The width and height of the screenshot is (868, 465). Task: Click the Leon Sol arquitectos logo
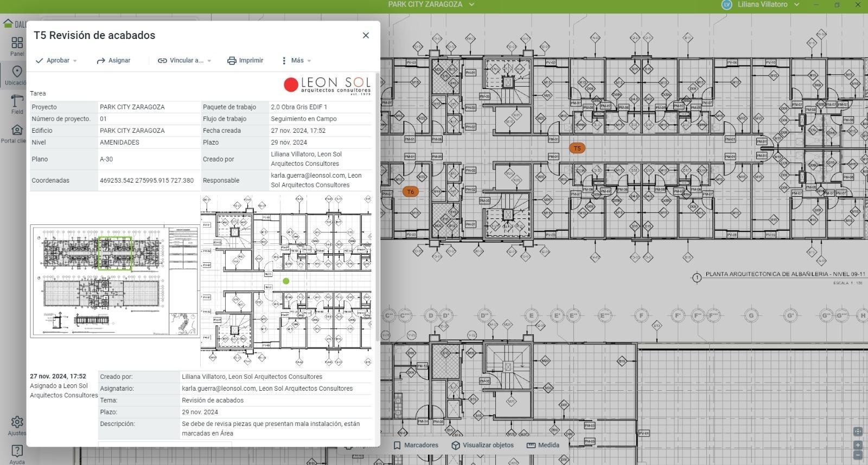[327, 85]
